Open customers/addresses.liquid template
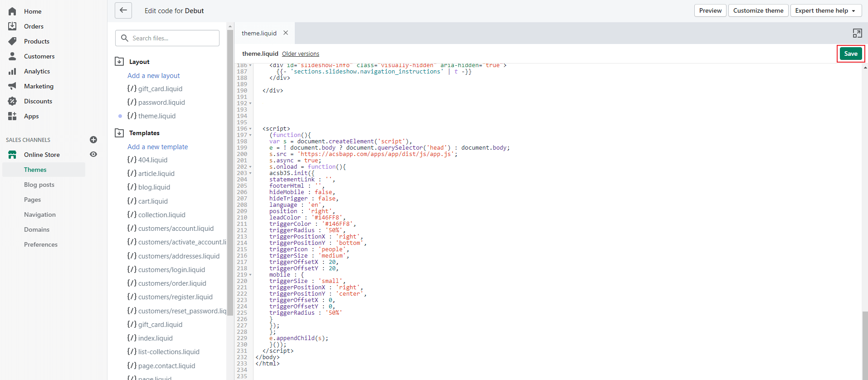 pos(174,256)
